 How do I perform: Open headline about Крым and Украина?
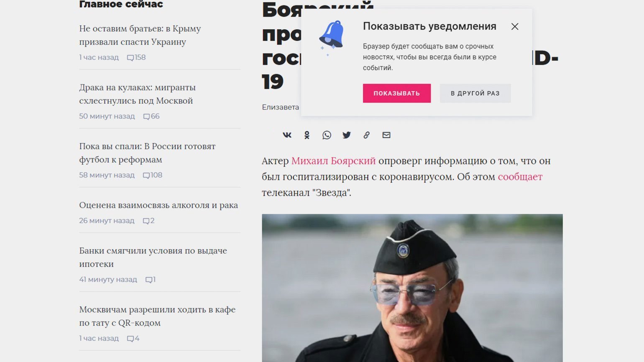[140, 35]
